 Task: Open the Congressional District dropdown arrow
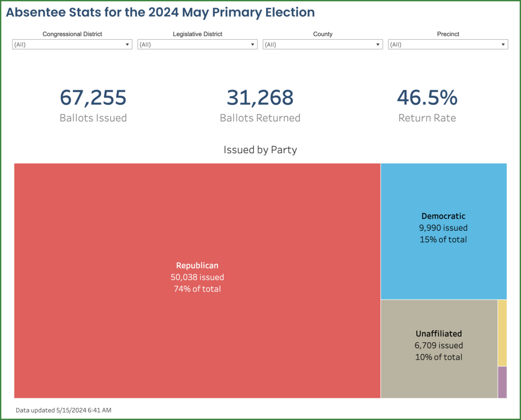pos(127,44)
